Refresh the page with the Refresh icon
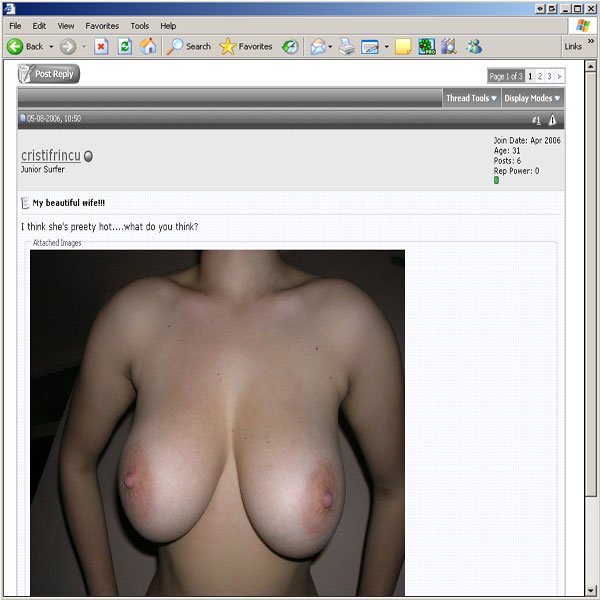This screenshot has height=600, width=600. tap(125, 46)
